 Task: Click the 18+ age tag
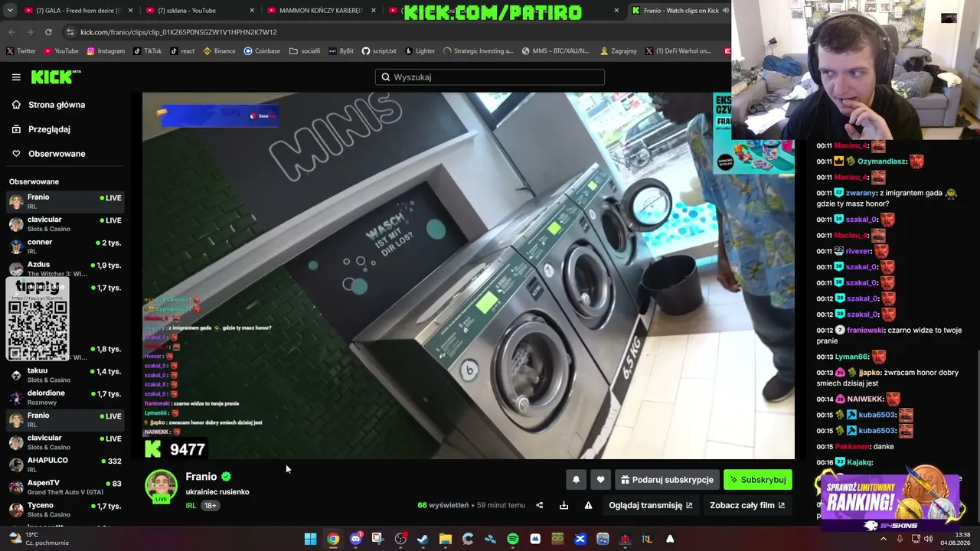210,506
